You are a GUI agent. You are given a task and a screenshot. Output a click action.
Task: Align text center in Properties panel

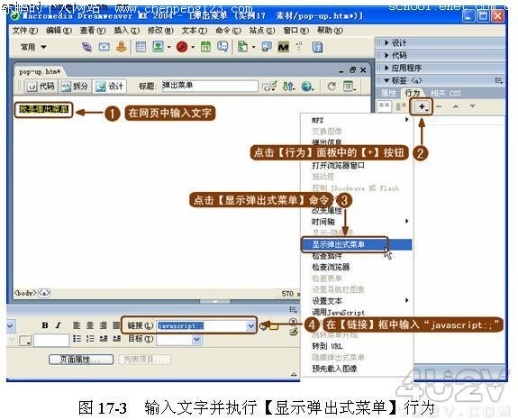click(x=90, y=325)
